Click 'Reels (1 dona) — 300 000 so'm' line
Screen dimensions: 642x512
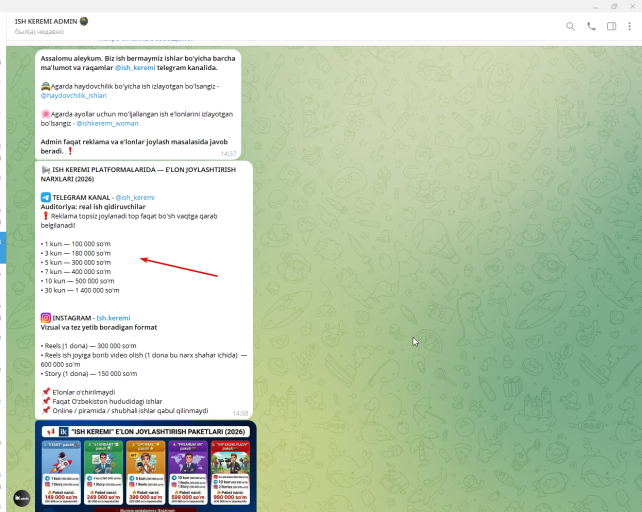pos(88,346)
